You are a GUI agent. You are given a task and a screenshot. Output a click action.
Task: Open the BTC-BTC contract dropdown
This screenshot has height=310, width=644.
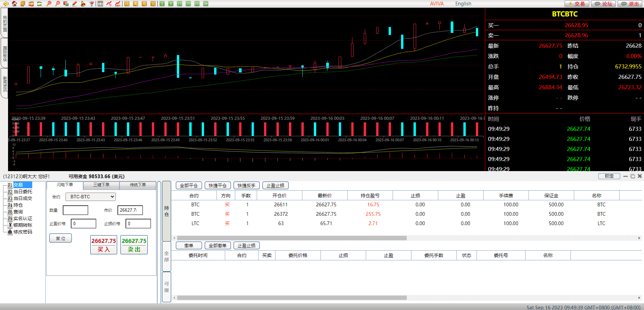click(91, 197)
